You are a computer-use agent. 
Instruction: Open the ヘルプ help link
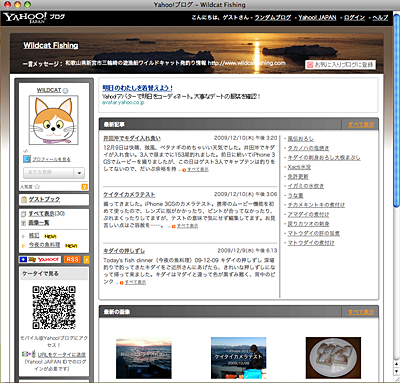(x=380, y=18)
